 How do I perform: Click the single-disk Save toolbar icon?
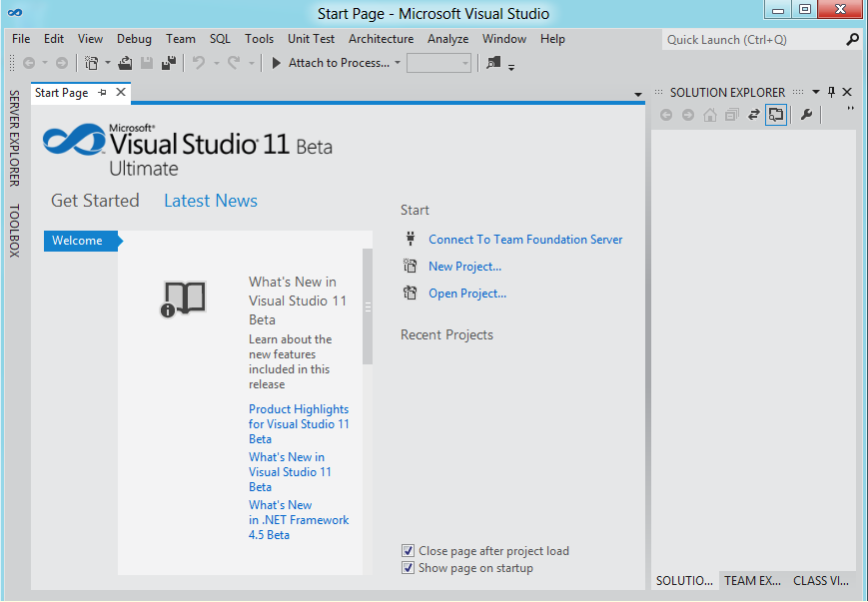[147, 63]
